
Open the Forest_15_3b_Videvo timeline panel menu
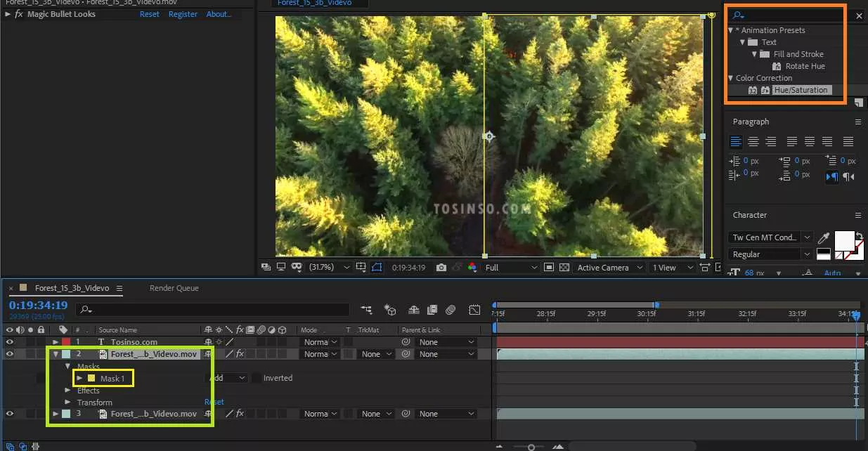119,288
